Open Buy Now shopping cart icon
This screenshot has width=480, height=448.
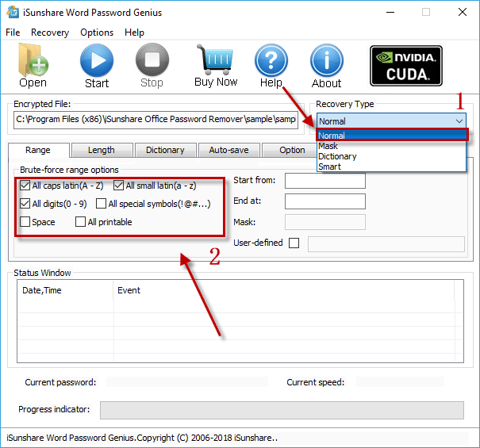(x=216, y=59)
